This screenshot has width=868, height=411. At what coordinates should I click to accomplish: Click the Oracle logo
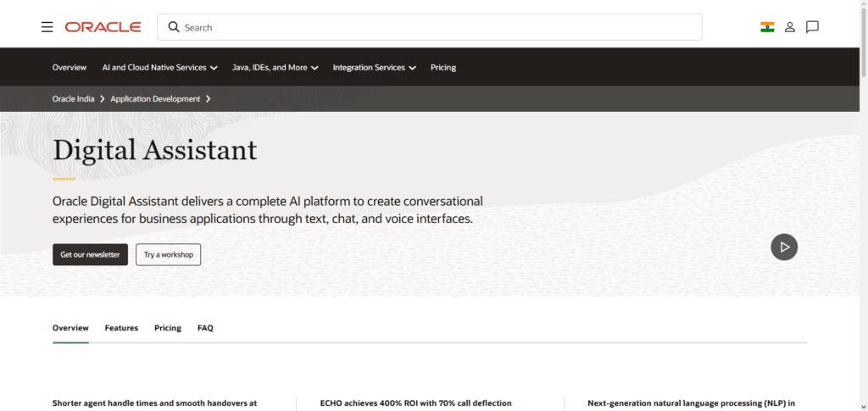pyautogui.click(x=103, y=27)
